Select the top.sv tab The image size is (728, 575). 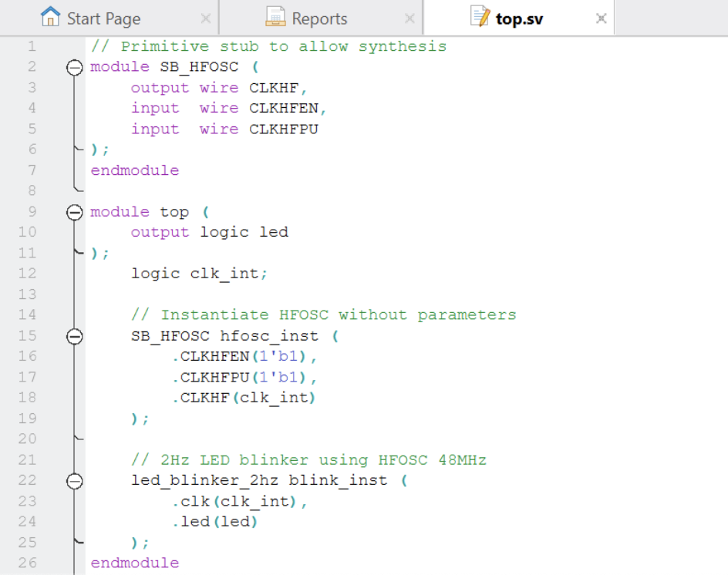tap(519, 18)
